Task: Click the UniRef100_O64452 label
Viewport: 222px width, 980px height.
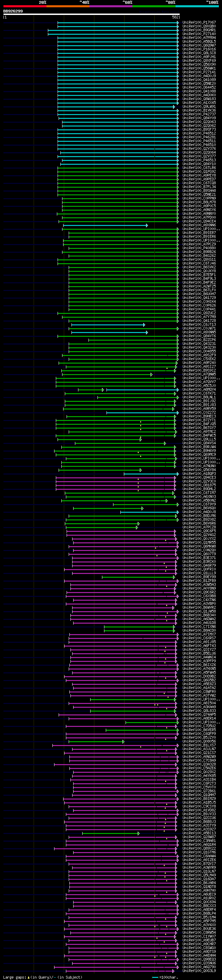Action: tap(199, 88)
